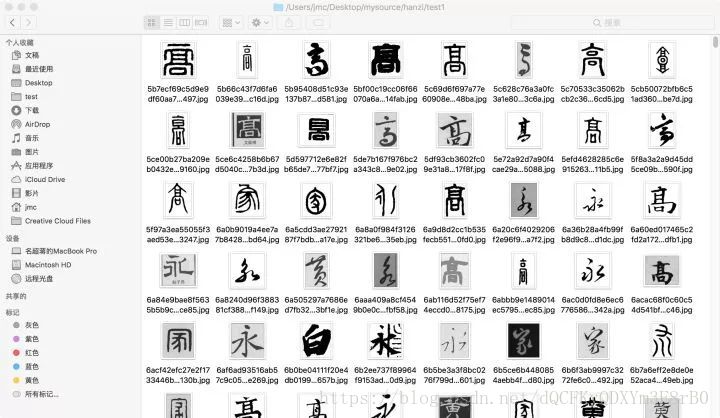Viewport: 720px width, 418px height.
Task: Select thumbnail 6ab116d52f75ef7...8175.jpg
Action: [x=454, y=271]
